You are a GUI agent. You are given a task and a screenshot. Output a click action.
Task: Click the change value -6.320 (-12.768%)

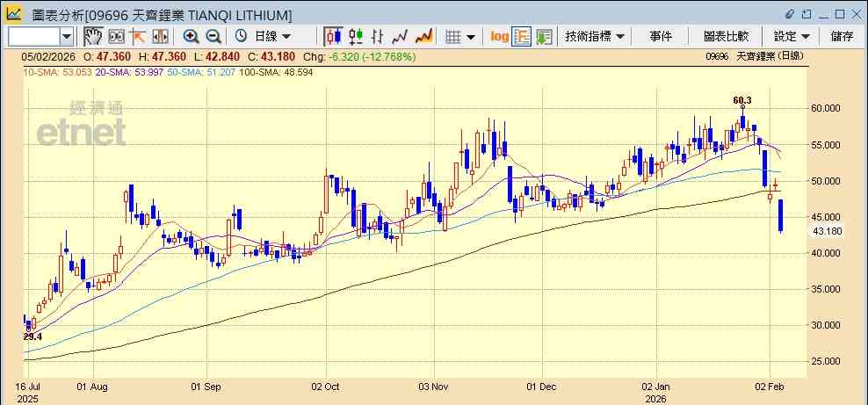click(x=372, y=56)
